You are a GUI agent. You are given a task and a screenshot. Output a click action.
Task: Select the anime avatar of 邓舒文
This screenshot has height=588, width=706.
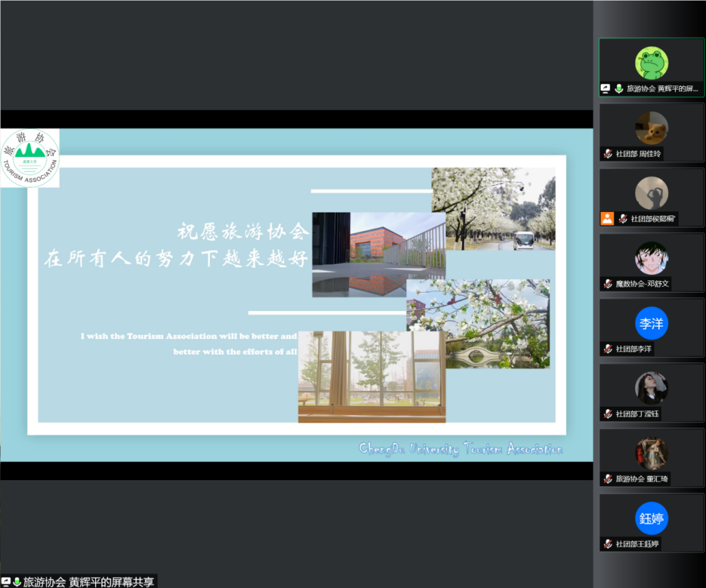tap(651, 258)
